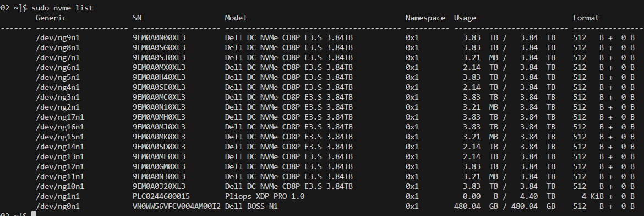This screenshot has height=216, width=644.
Task: Click serial VN0WW56VFCV004AM00I2
Action: 177,206
